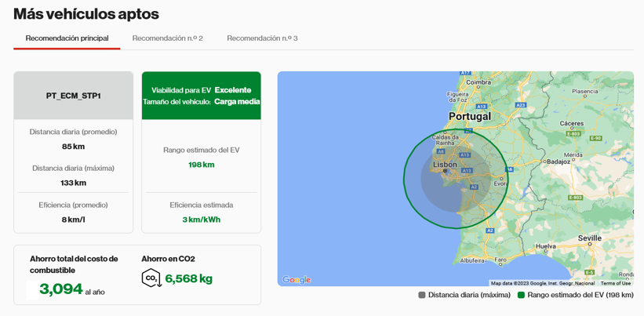
Task: Click the Eficiencia estimada label
Action: point(202,205)
